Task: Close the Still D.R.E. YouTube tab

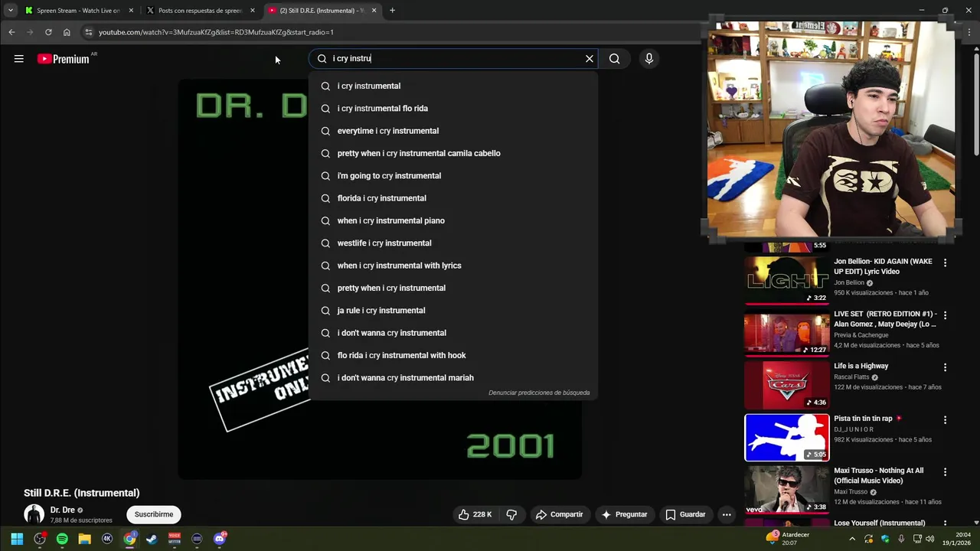Action: [x=374, y=11]
